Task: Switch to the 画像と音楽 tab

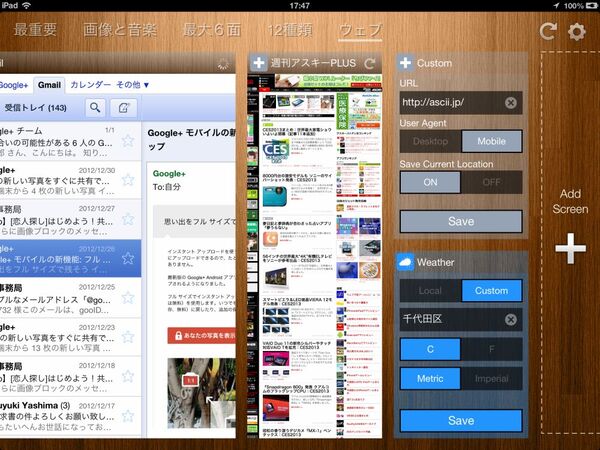Action: pos(120,30)
